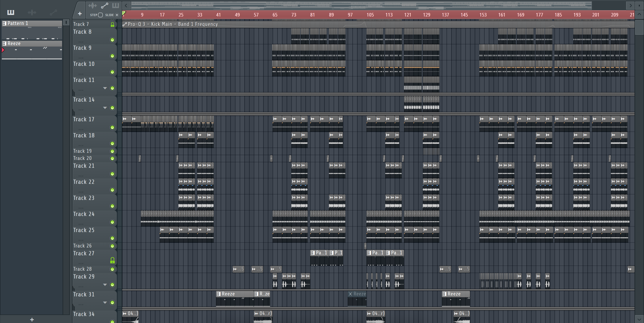644x323 pixels.
Task: Click the red play marker on the Reeze pattern
Action: click(3, 50)
